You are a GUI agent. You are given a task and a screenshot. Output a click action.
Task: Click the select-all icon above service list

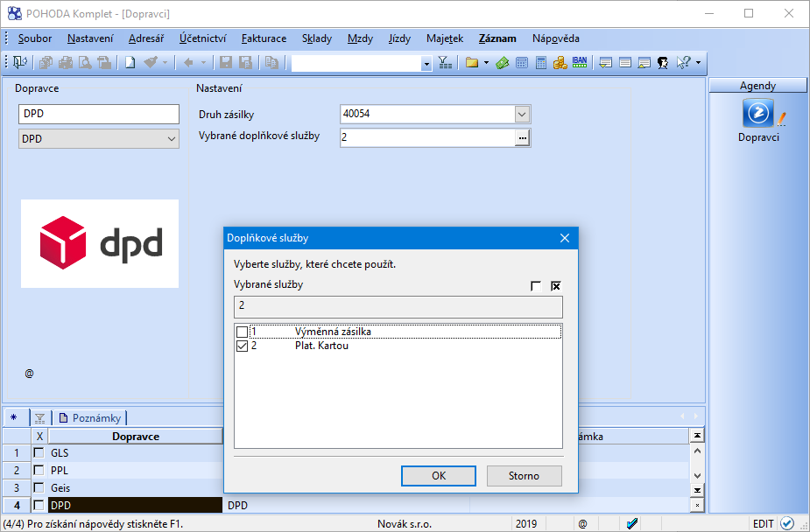(x=536, y=286)
